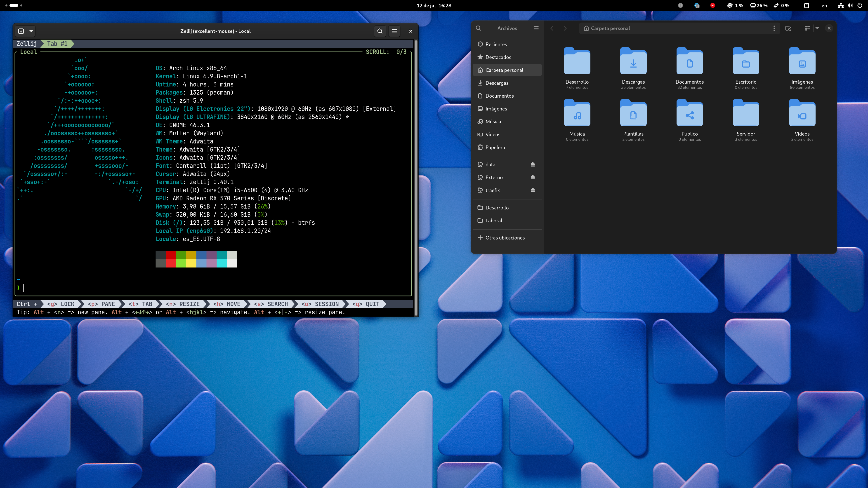This screenshot has width=868, height=488.
Task: Click the SESSION mode in Zellij status bar
Action: 320,304
